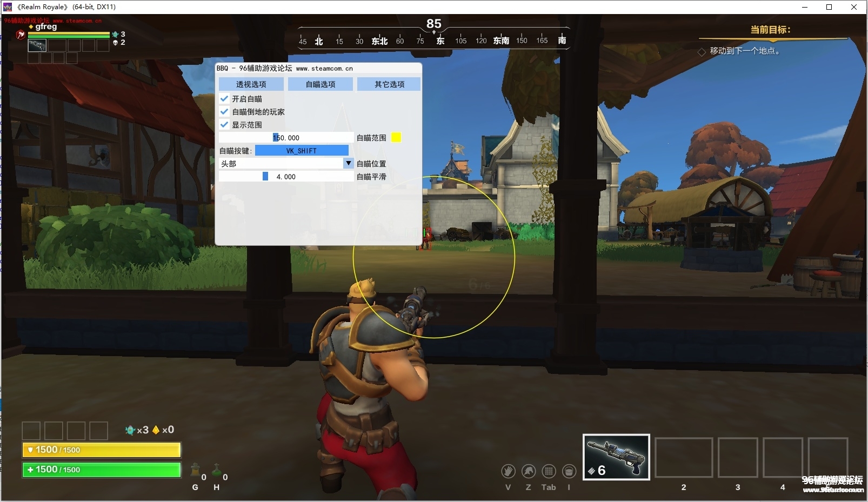The width and height of the screenshot is (868, 502).
Task: Click the horse mount icon above Z
Action: [x=529, y=471]
